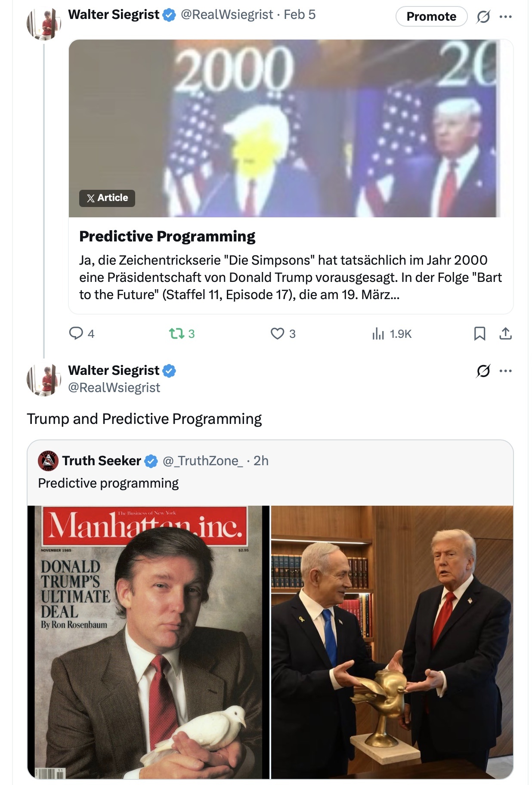The height and width of the screenshot is (785, 532).
Task: Reply to the Predictive Programming article post
Action: [76, 334]
